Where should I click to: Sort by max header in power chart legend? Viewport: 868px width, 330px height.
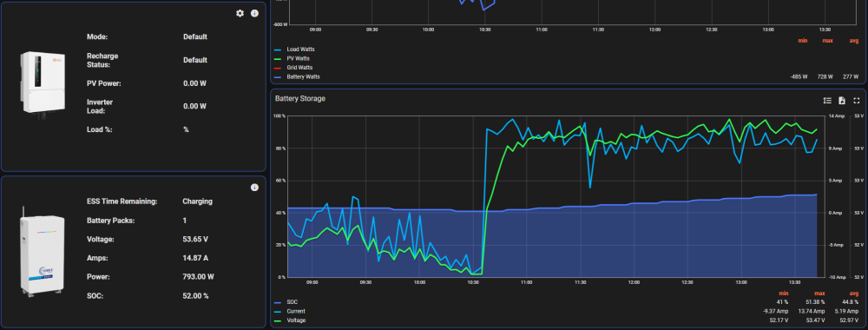(x=827, y=41)
